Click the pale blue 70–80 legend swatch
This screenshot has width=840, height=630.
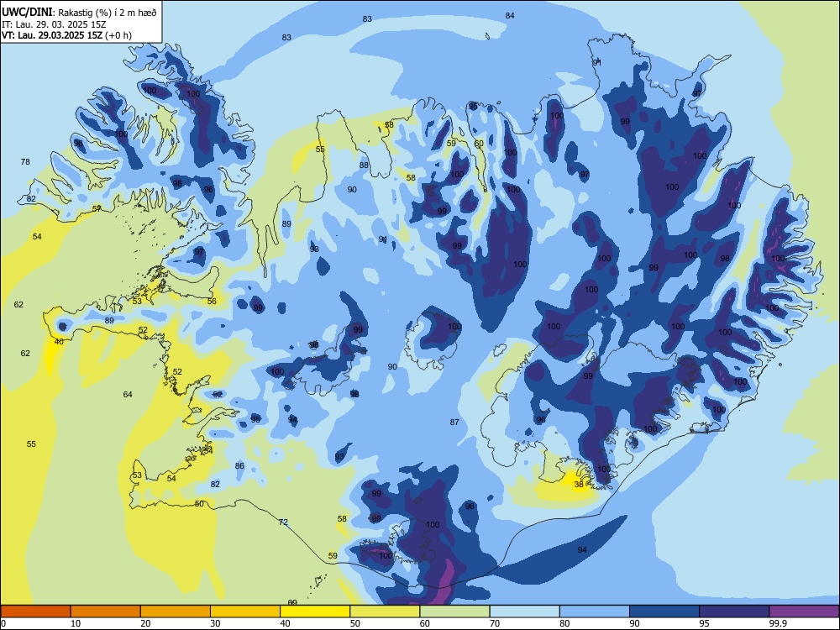(x=524, y=612)
